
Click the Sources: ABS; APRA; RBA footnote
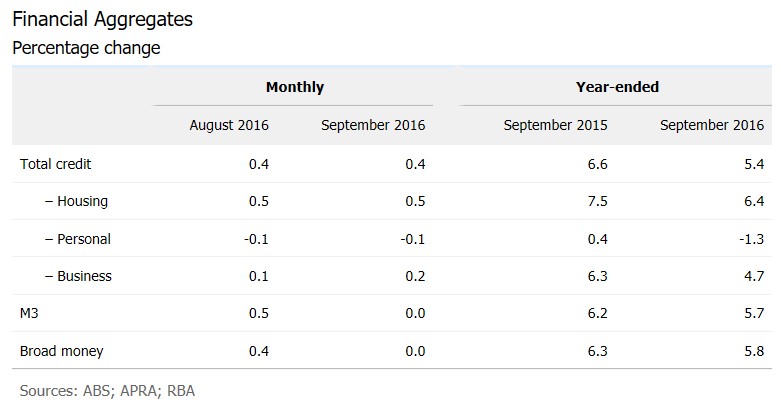(x=107, y=390)
